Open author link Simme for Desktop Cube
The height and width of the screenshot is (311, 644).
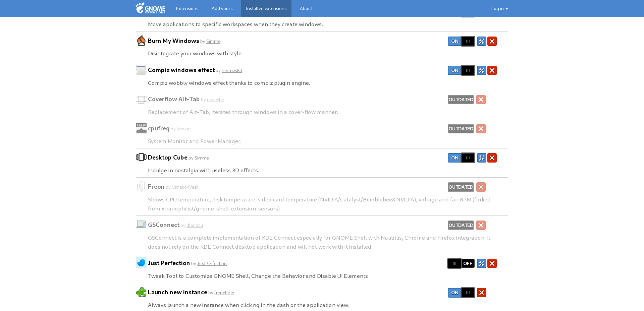pos(201,158)
